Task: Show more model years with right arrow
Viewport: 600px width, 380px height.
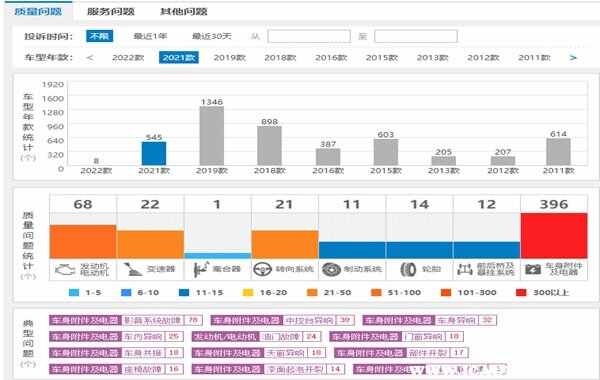Action: [573, 58]
